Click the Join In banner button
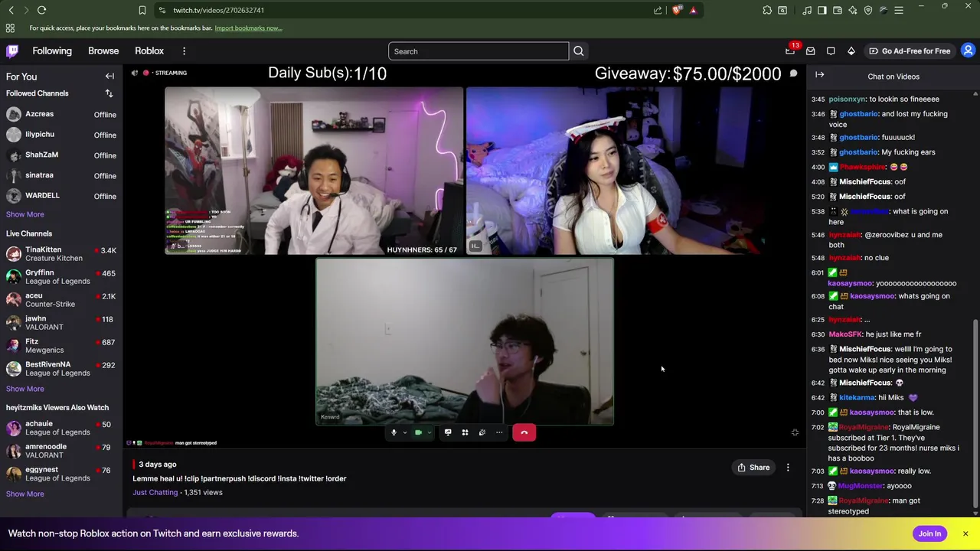The height and width of the screenshot is (551, 980). click(929, 533)
